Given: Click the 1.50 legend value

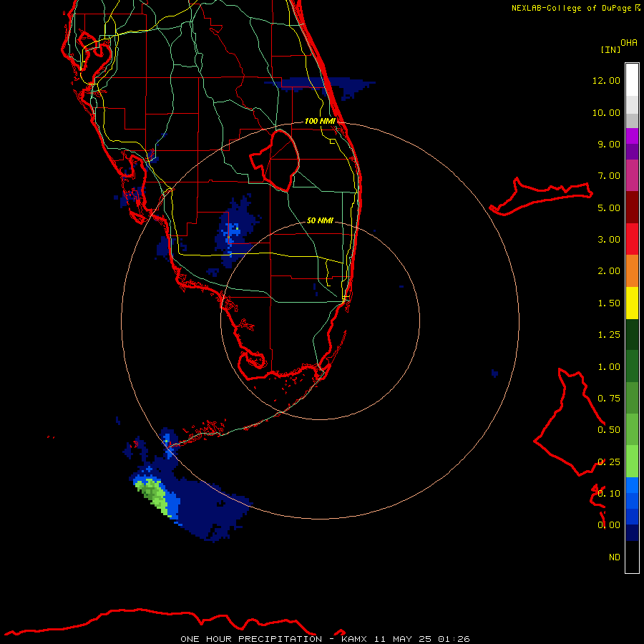Looking at the screenshot, I should [x=609, y=303].
